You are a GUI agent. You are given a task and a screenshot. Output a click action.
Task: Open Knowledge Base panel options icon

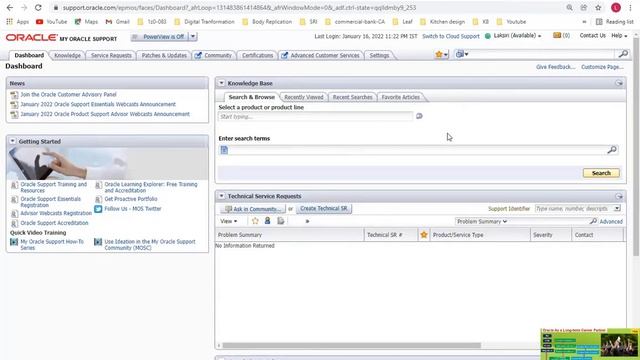pyautogui.click(x=619, y=83)
